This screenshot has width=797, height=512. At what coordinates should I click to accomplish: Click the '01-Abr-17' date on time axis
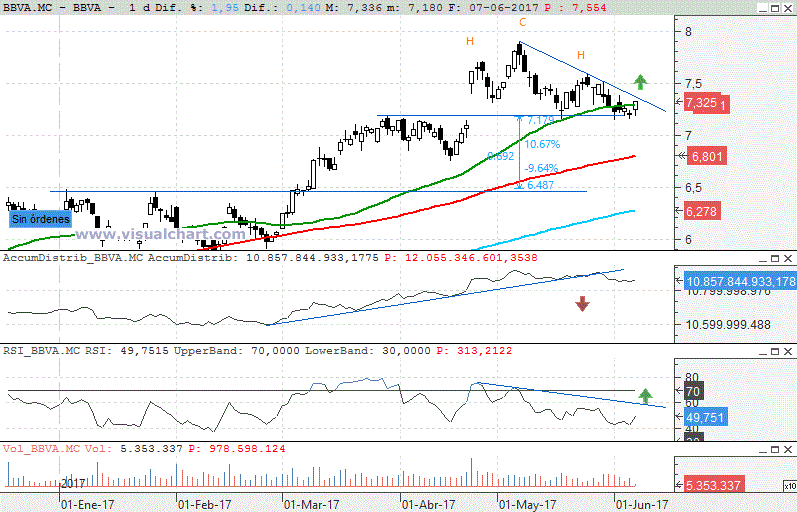428,505
